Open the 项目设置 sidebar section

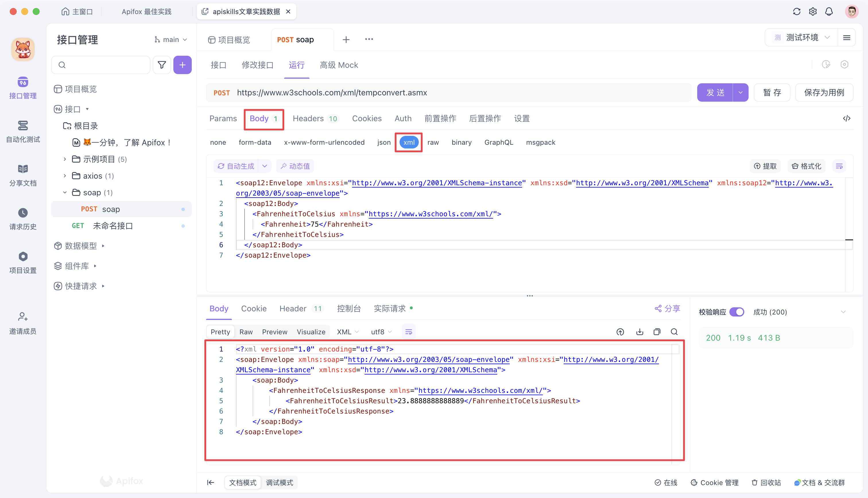[23, 263]
